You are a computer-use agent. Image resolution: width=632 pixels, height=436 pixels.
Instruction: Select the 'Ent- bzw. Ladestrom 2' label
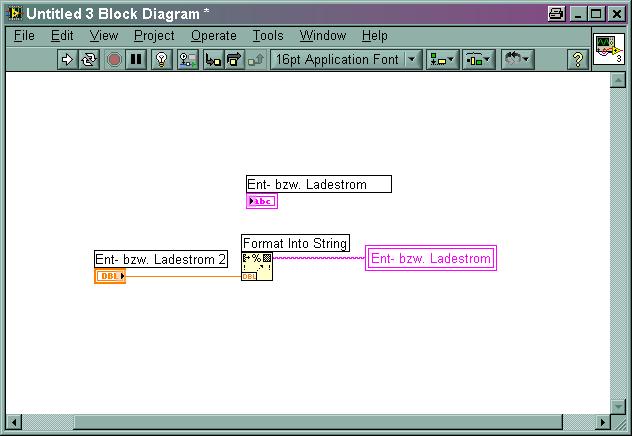pyautogui.click(x=161, y=259)
